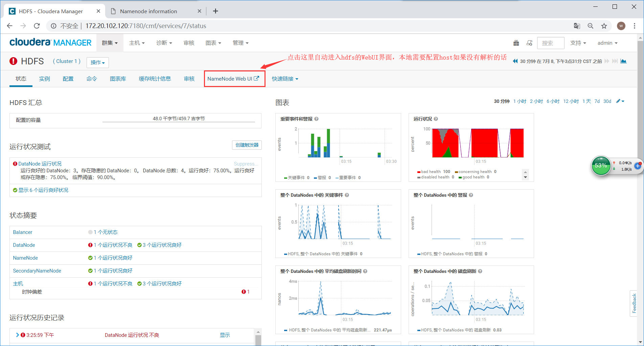Open NameNode Web UI link
This screenshot has height=346, width=644.
pos(233,79)
